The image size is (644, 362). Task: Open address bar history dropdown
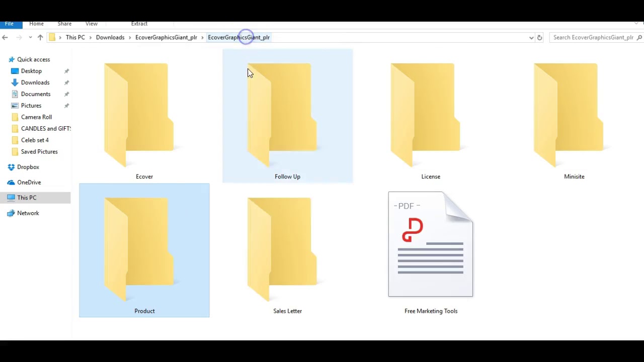coord(531,37)
